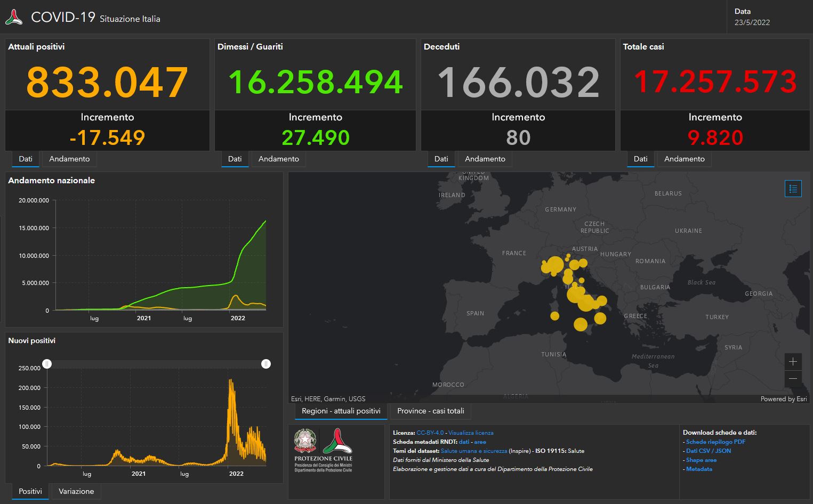Viewport: 813px width, 504px height.
Task: Open the Dati CSV / JSON download link
Action: tap(709, 451)
